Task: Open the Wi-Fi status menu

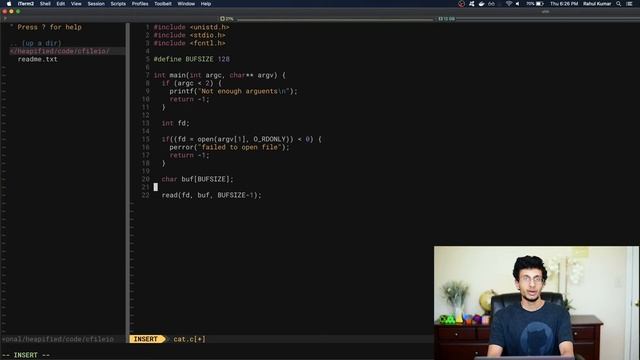Action: click(x=509, y=4)
